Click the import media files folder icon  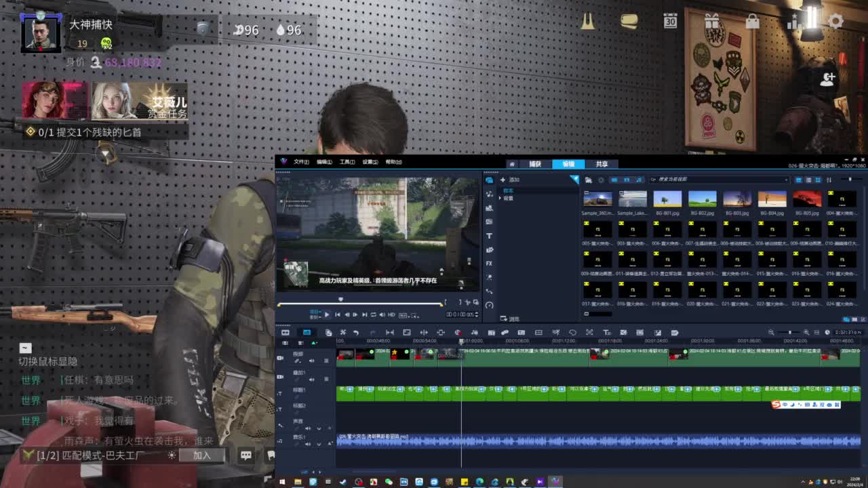coord(589,180)
